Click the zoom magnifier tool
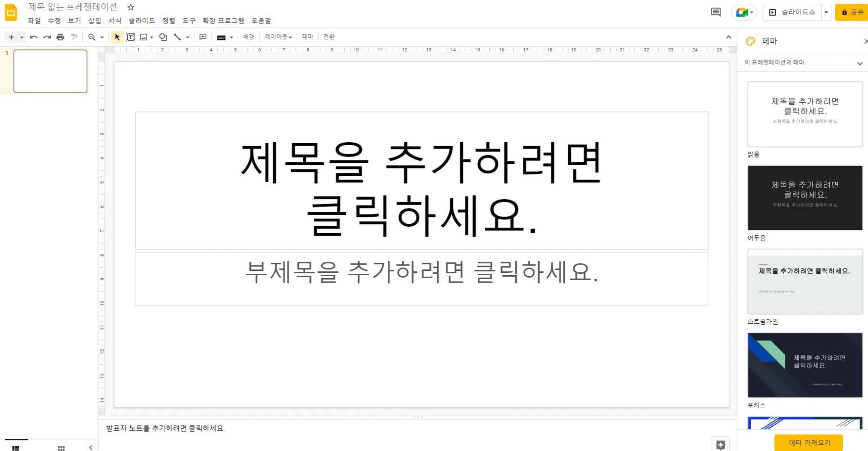868x451 pixels. (x=92, y=37)
